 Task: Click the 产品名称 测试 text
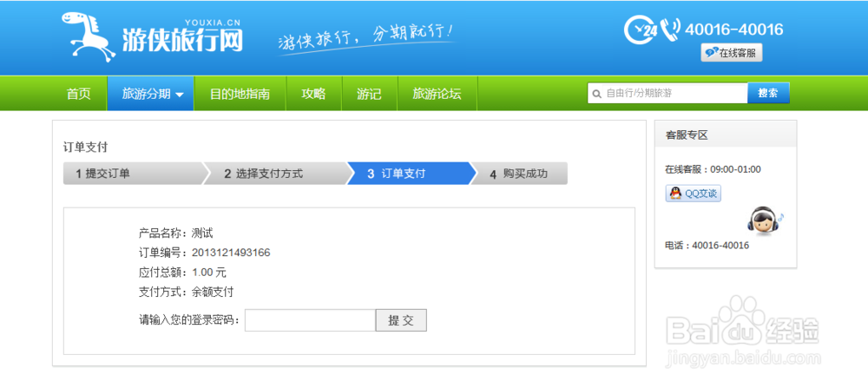pos(175,233)
